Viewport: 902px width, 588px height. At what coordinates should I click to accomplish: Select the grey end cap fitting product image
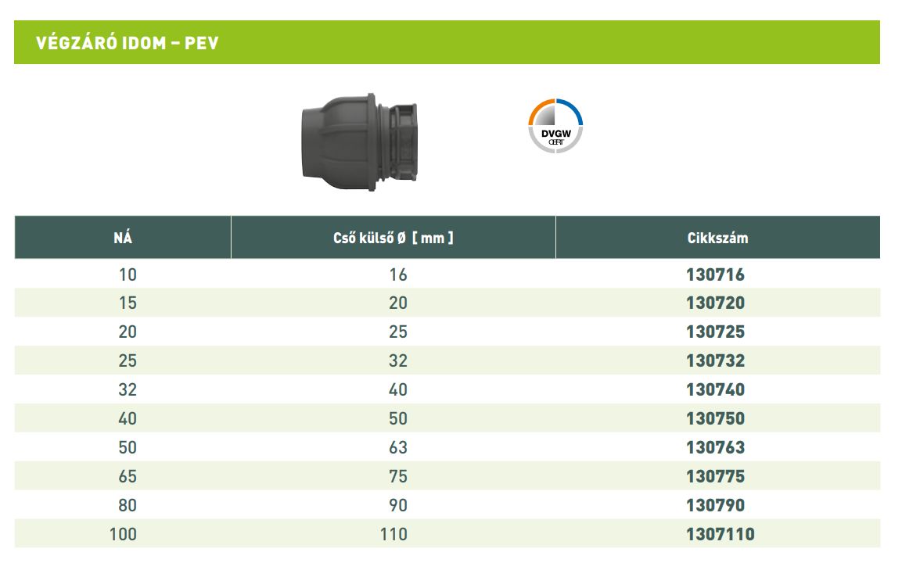tap(360, 142)
